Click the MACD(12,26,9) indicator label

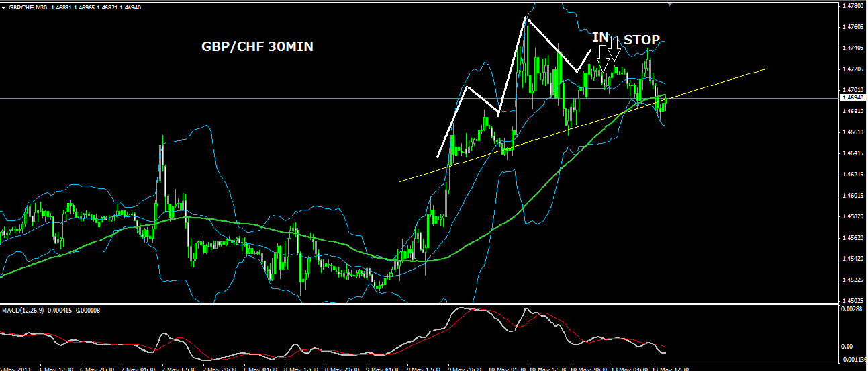(23, 309)
